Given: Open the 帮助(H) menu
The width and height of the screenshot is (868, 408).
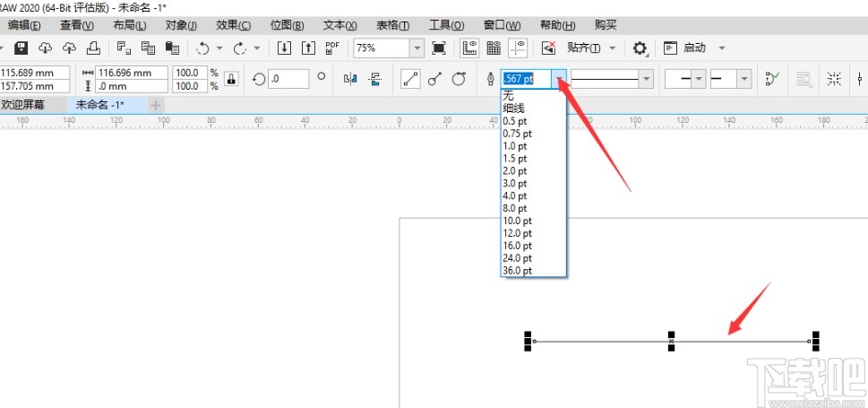Looking at the screenshot, I should [x=557, y=25].
